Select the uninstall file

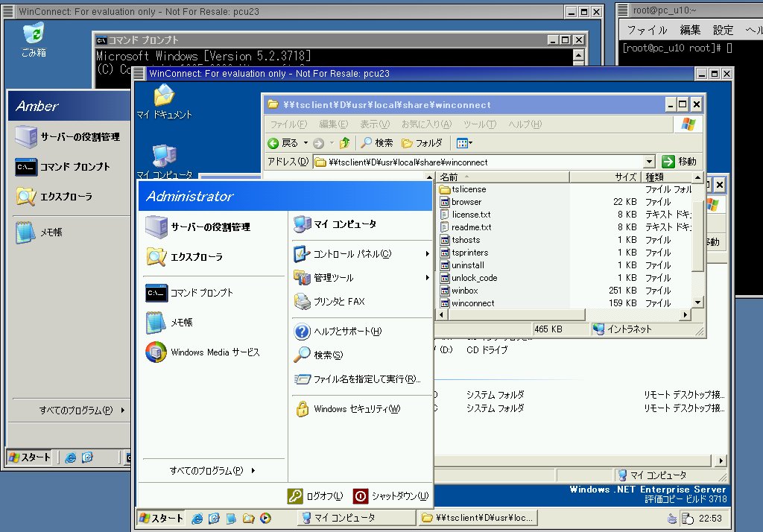coord(462,265)
